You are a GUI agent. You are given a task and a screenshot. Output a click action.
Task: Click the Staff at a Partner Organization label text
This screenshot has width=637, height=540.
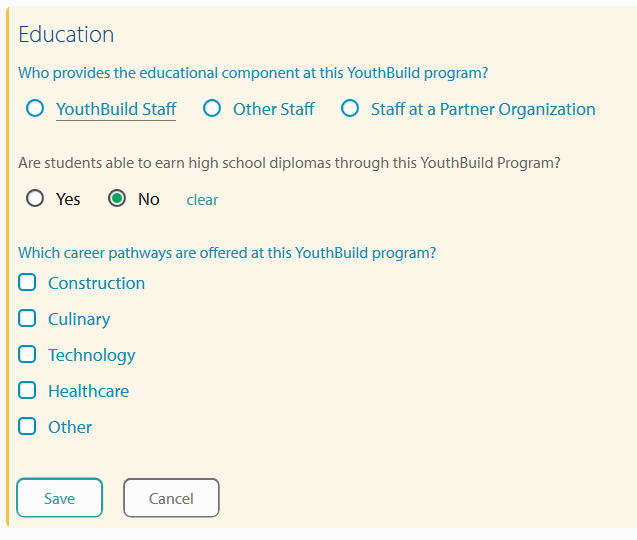pos(483,109)
